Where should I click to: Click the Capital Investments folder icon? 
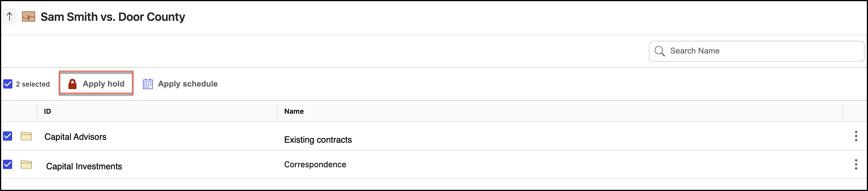(x=26, y=164)
